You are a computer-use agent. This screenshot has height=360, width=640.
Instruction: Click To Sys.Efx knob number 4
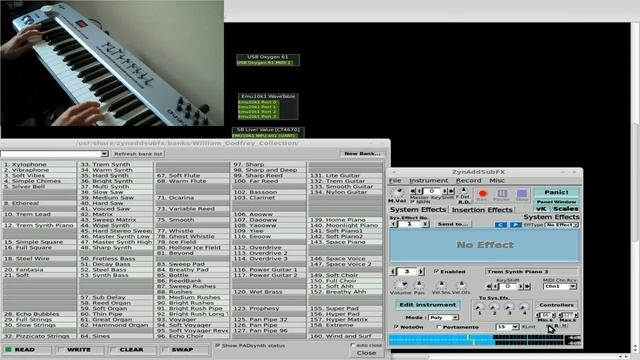[x=524, y=306]
